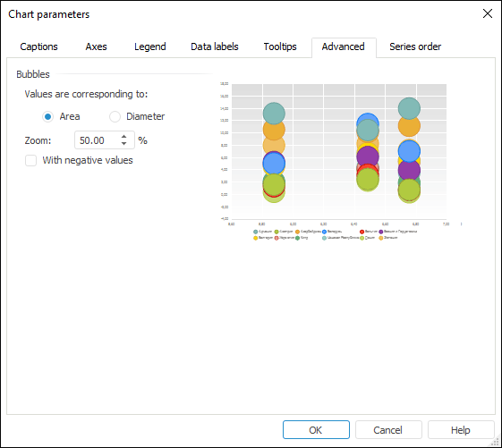Viewport: 502px width, 448px height.
Task: Click the bubble chart preview
Action: coord(340,162)
